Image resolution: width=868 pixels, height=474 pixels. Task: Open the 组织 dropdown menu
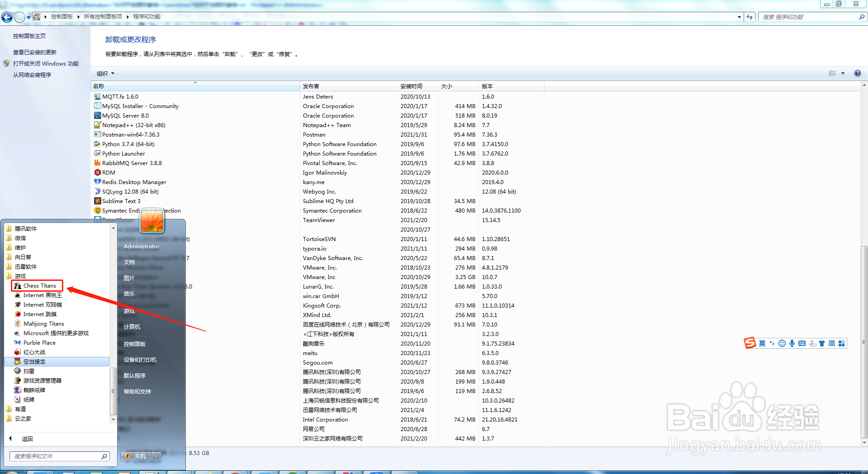click(x=105, y=73)
